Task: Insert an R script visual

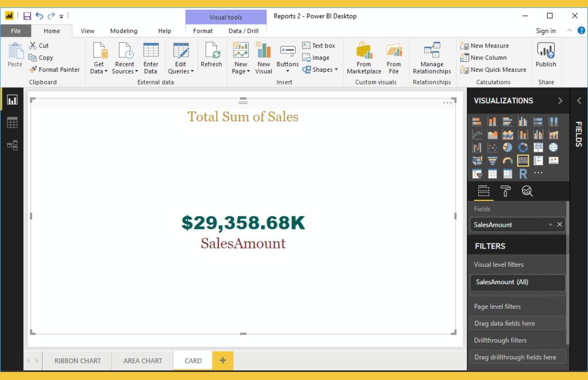Action: pos(523,174)
